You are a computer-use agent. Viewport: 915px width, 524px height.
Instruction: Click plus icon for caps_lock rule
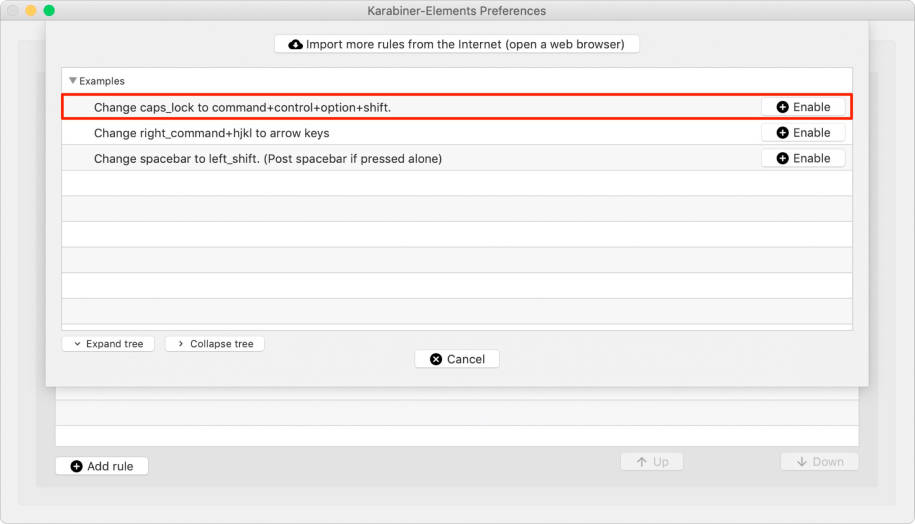(x=782, y=107)
